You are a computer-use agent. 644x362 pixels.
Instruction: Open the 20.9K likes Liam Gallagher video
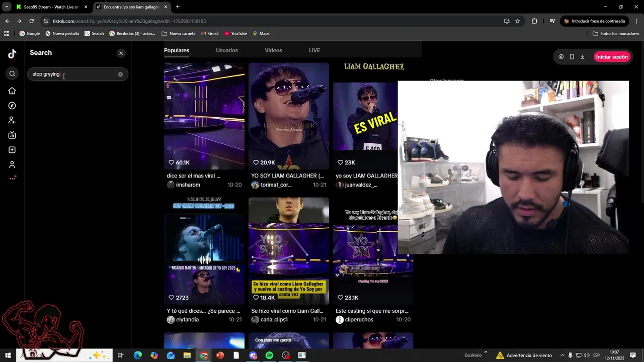[x=289, y=116]
